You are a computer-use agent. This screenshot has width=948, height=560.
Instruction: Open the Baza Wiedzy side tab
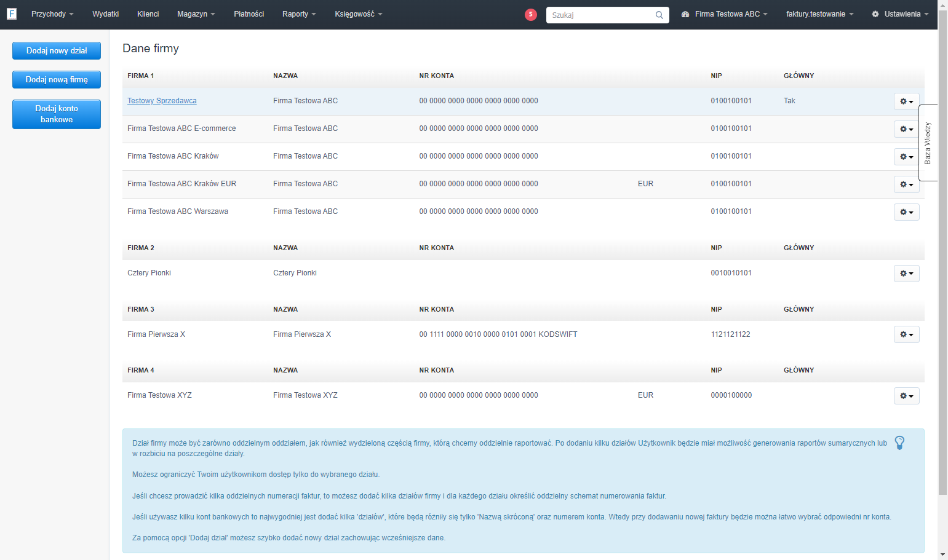click(x=928, y=143)
